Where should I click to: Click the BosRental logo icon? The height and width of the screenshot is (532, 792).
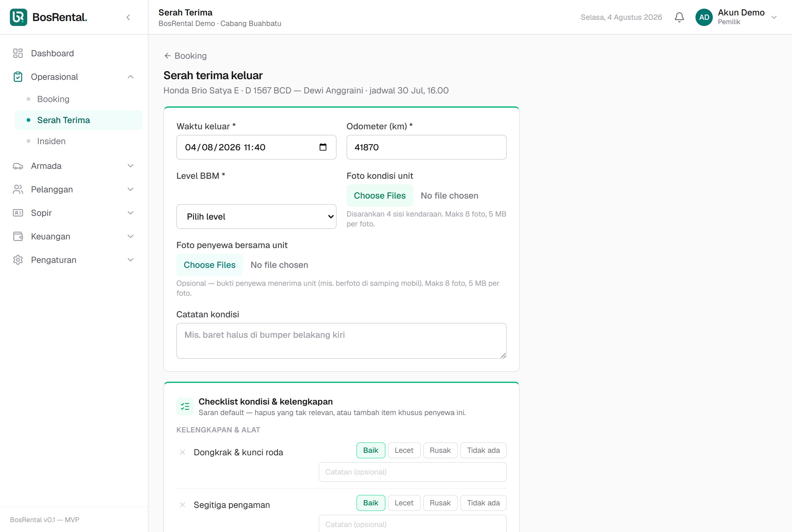click(18, 17)
